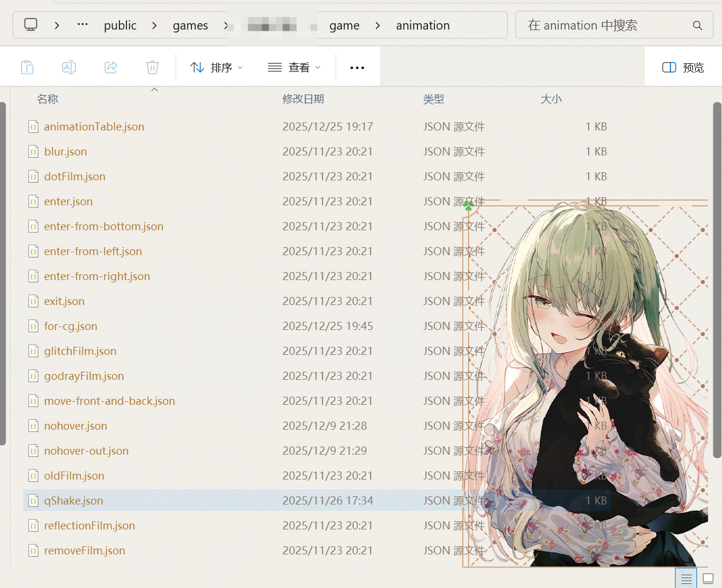Select the exit.json file name
The height and width of the screenshot is (588, 722).
64,301
